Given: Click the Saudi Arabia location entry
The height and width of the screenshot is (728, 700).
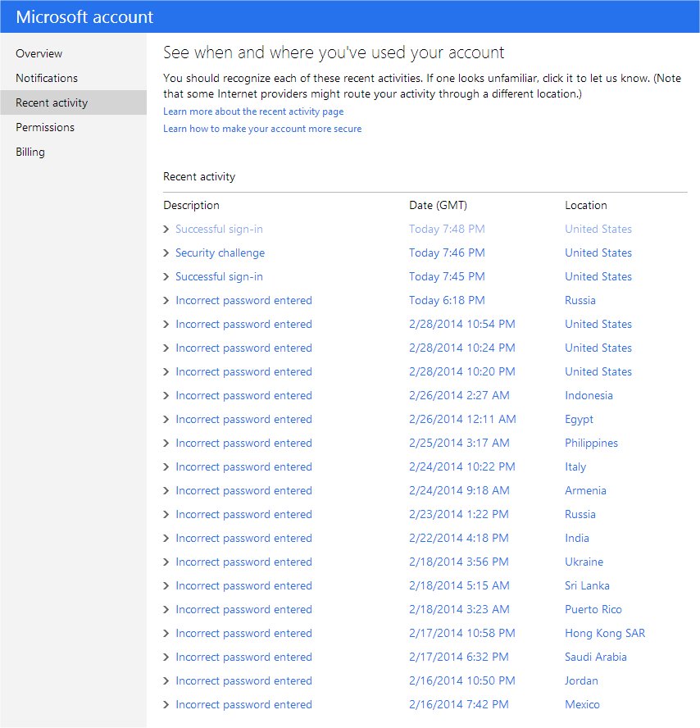Looking at the screenshot, I should (596, 657).
